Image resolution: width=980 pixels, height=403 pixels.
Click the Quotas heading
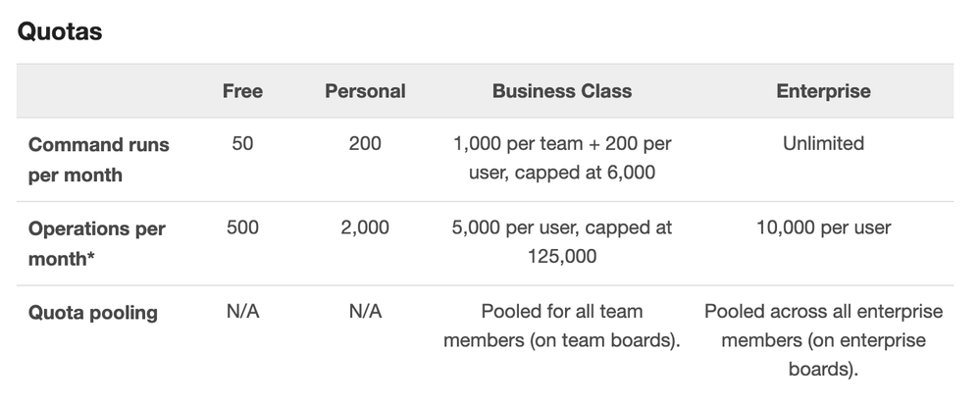pos(60,31)
